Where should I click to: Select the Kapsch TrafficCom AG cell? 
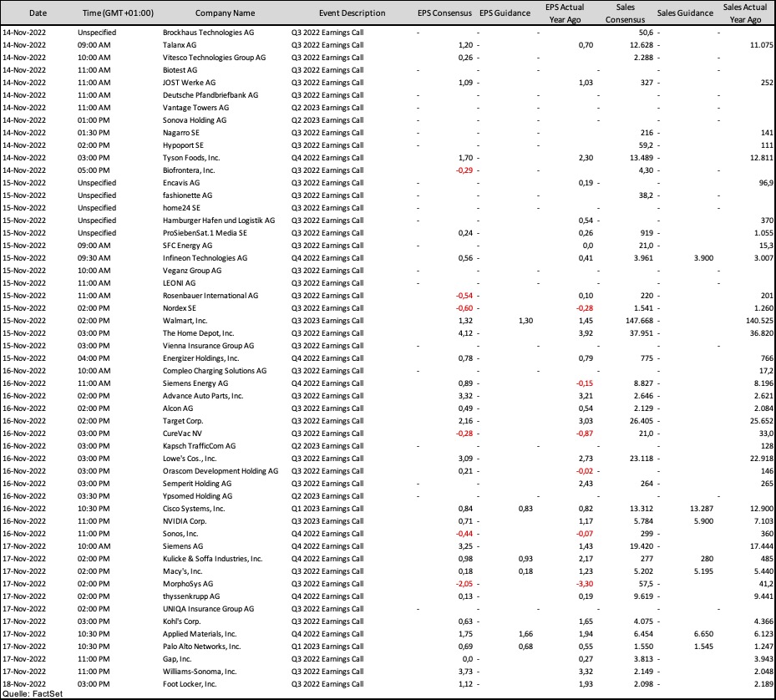click(x=200, y=446)
